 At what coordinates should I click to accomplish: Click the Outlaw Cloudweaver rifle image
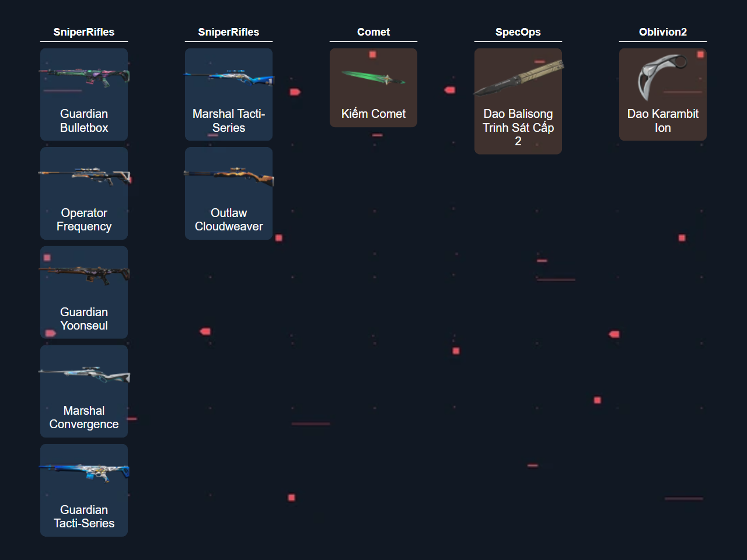point(229,176)
